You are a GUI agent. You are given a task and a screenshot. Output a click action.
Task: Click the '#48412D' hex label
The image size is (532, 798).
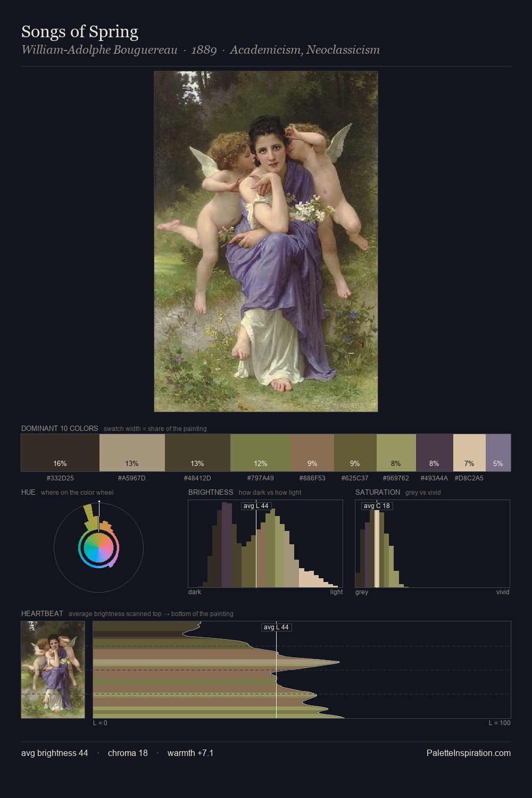pyautogui.click(x=197, y=478)
